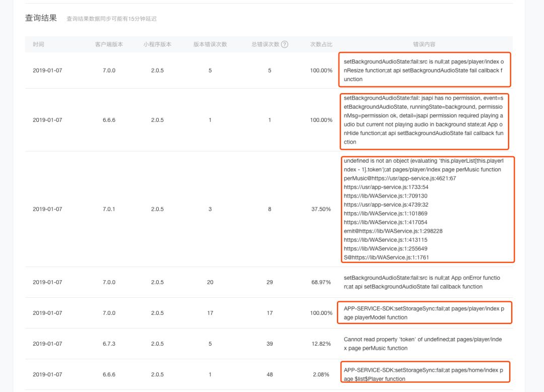The width and height of the screenshot is (544, 392).
Task: Select date cell in the 6.7.3 row
Action: pyautogui.click(x=47, y=344)
